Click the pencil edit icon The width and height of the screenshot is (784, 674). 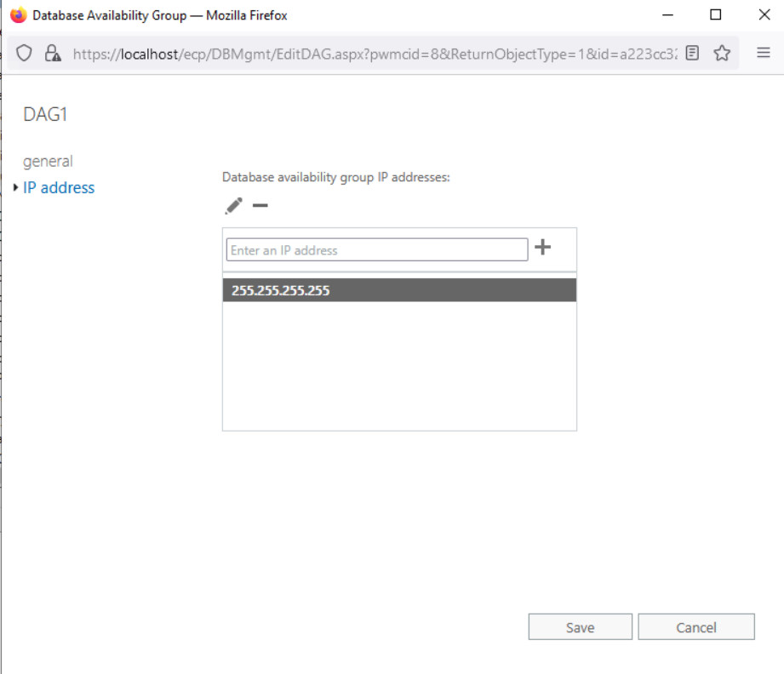[x=233, y=206]
